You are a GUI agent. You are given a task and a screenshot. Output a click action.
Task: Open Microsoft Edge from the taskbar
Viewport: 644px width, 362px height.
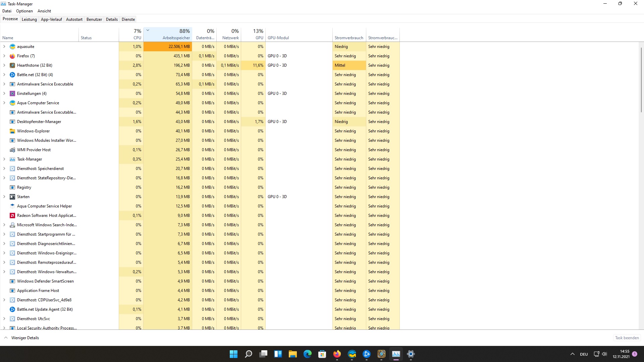[307, 354]
